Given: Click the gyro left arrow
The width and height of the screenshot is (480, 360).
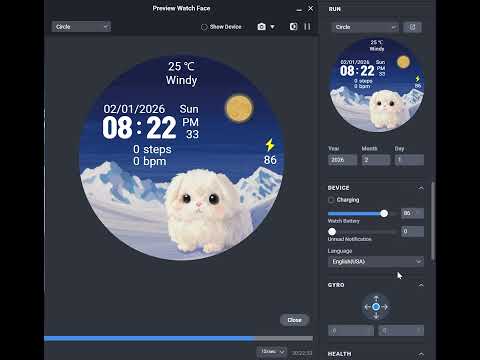Looking at the screenshot, I should (367, 307).
